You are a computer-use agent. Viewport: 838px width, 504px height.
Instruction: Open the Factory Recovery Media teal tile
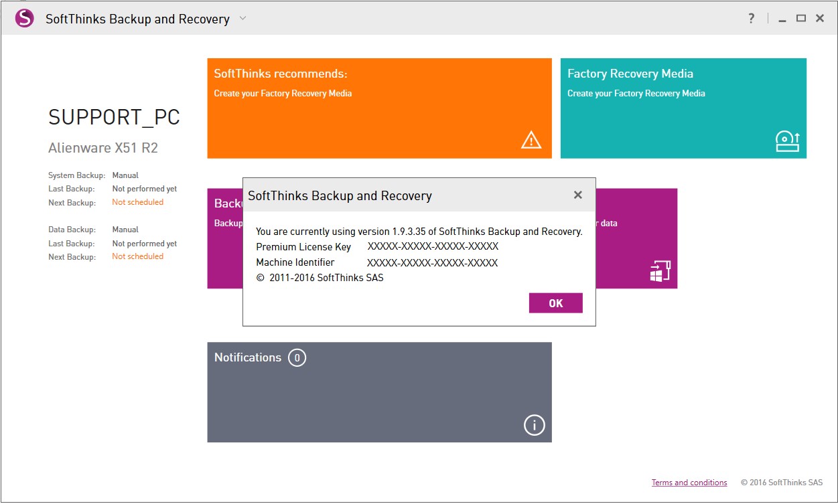[x=683, y=108]
